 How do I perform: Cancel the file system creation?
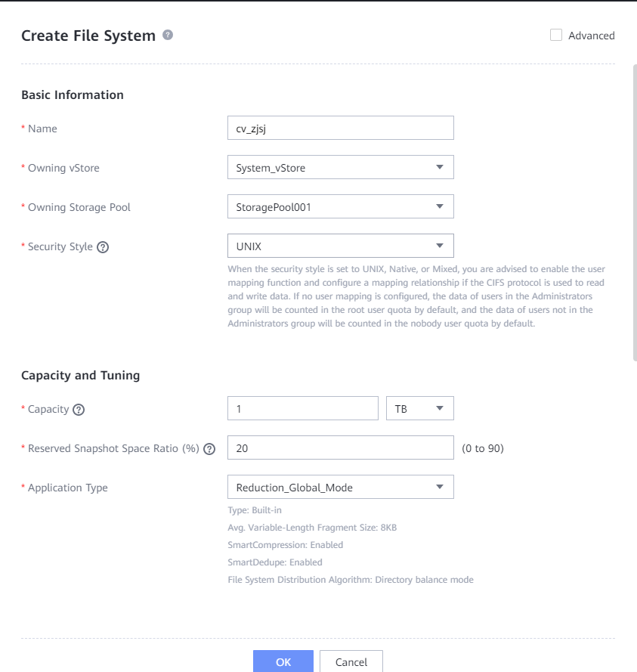tap(351, 661)
